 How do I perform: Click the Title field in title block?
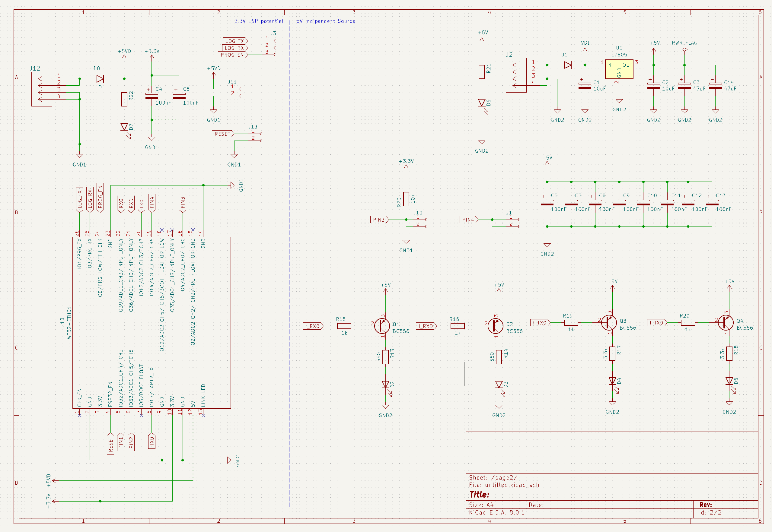[479, 495]
